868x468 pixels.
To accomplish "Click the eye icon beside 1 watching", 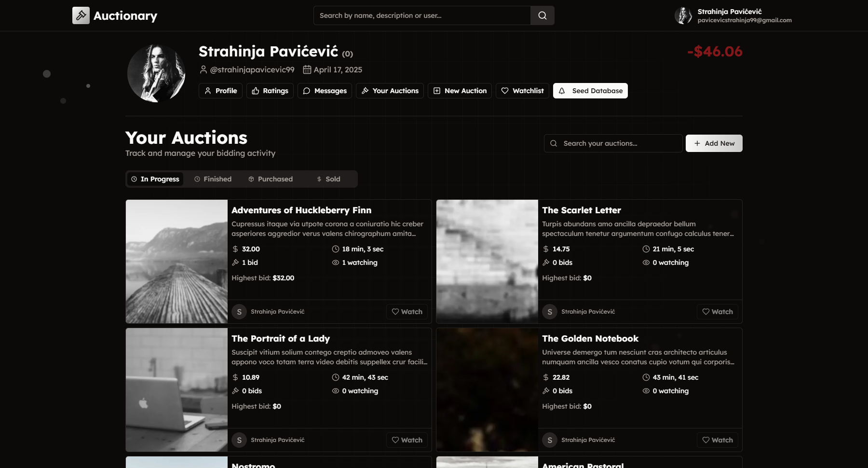I will tap(336, 262).
